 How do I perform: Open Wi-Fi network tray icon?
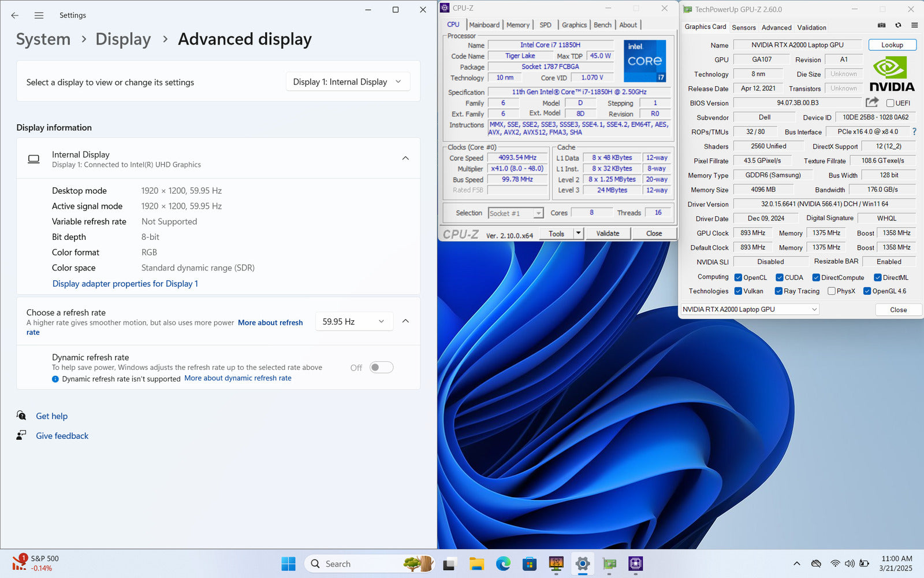tap(835, 564)
